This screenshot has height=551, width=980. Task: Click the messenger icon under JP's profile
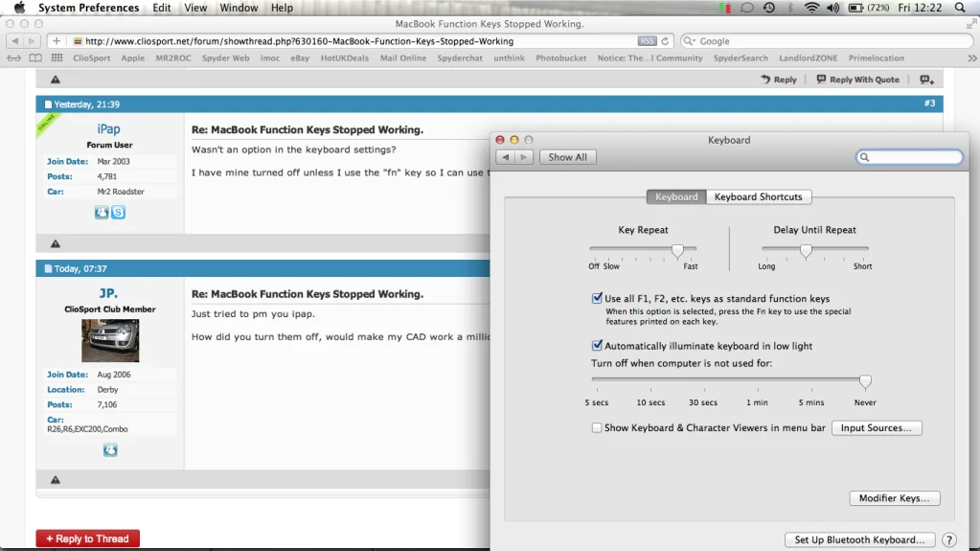click(x=110, y=449)
